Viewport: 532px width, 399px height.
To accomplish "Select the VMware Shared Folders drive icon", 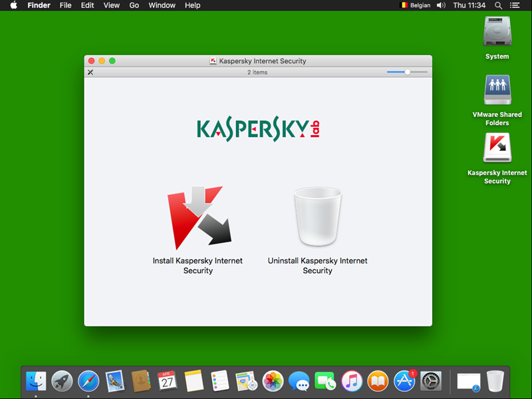I will [497, 90].
